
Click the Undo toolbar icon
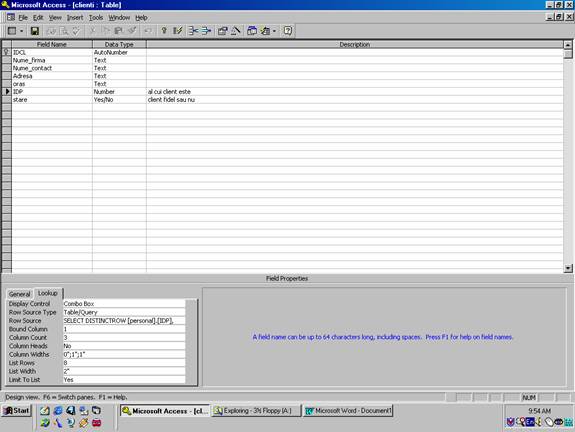pos(148,31)
